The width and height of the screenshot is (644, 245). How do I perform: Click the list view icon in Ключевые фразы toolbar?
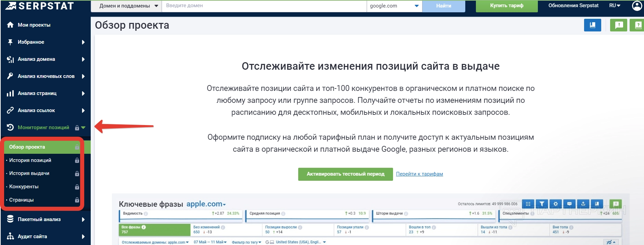pyautogui.click(x=528, y=204)
